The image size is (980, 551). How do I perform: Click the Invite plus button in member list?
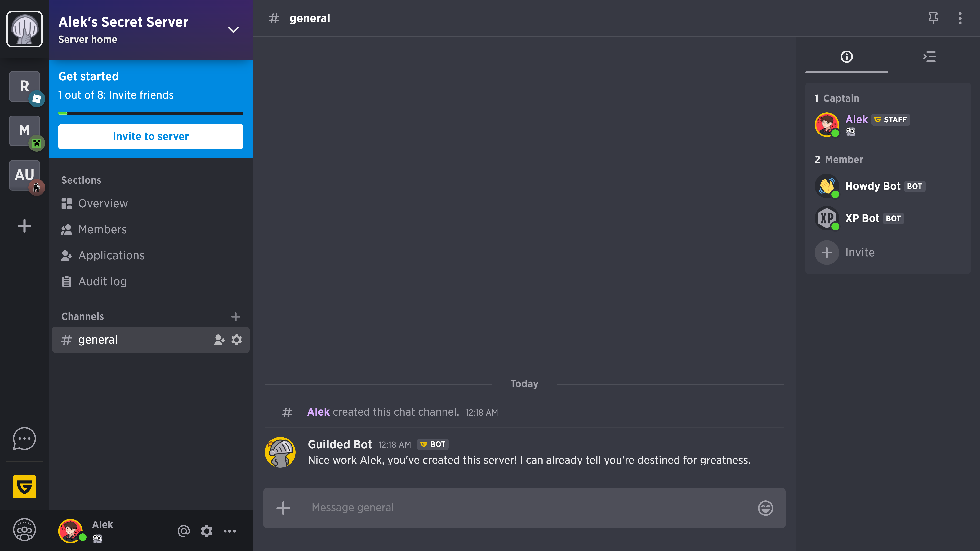click(x=827, y=252)
